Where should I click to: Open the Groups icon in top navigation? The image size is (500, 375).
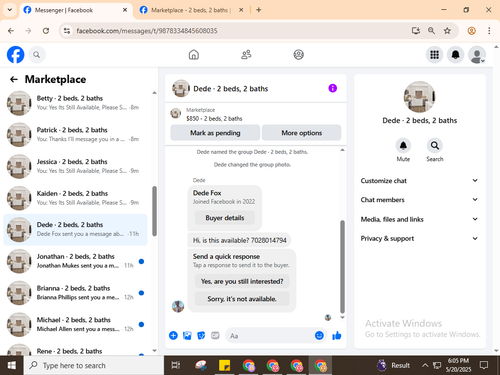298,54
